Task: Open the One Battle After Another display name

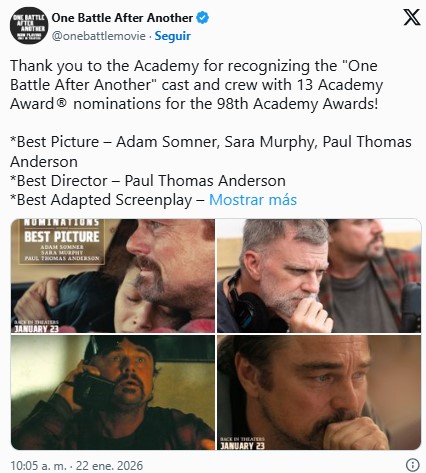Action: click(x=122, y=17)
